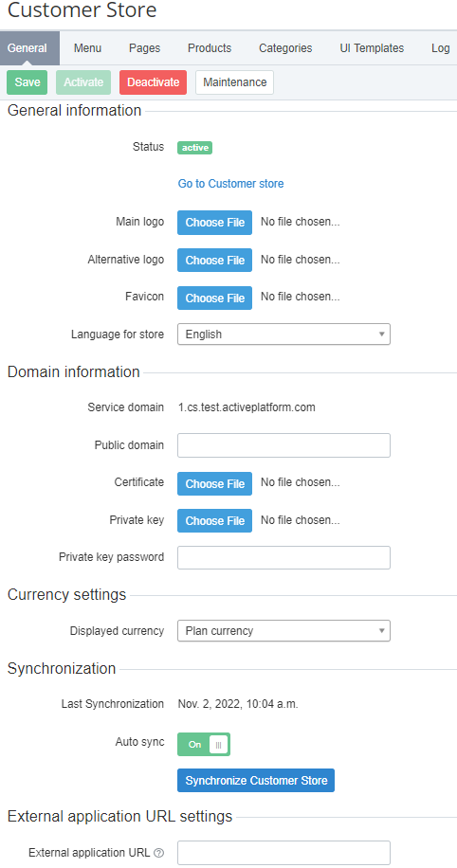
Task: Go to the Products tab
Action: pyautogui.click(x=210, y=48)
